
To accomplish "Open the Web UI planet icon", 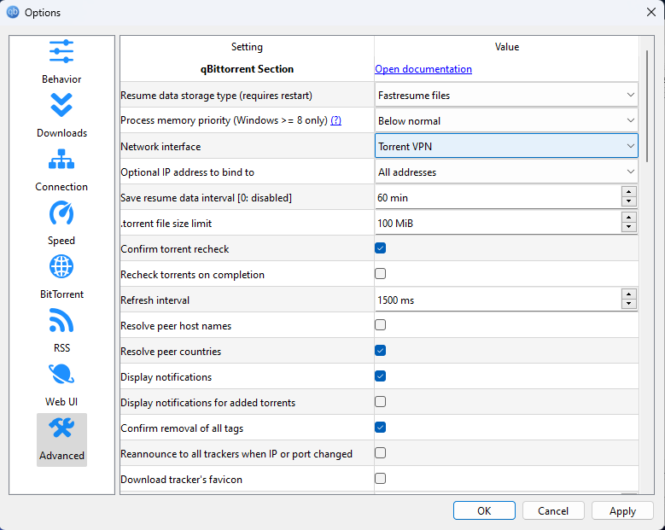I will 61,374.
